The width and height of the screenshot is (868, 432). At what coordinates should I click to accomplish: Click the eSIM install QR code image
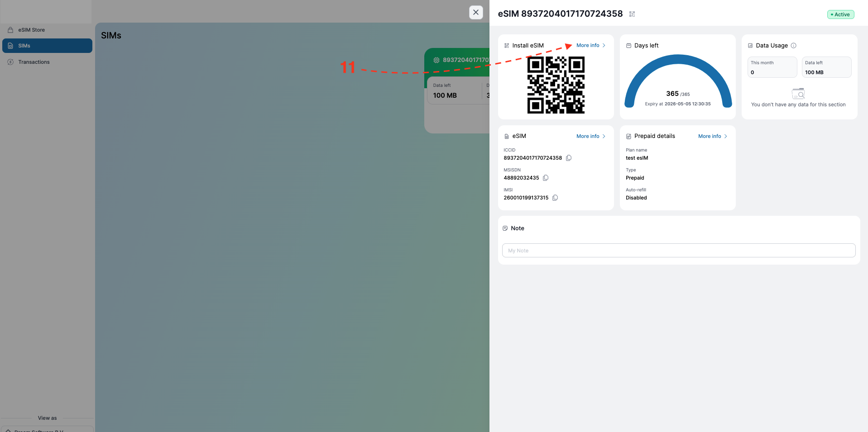(556, 85)
